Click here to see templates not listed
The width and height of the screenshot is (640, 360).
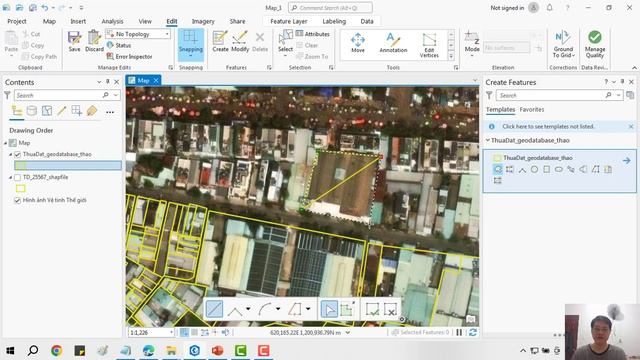click(x=548, y=127)
